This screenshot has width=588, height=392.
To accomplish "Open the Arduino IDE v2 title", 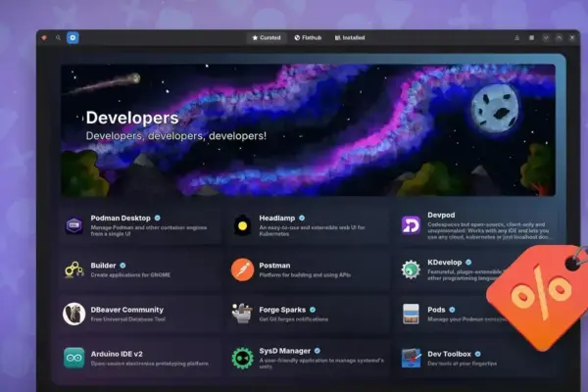I will click(117, 354).
